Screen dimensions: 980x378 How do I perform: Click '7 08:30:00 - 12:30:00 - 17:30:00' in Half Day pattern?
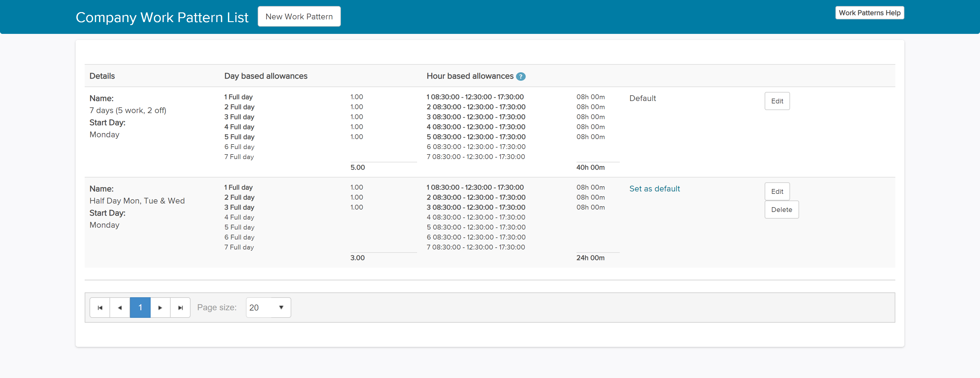click(x=475, y=247)
